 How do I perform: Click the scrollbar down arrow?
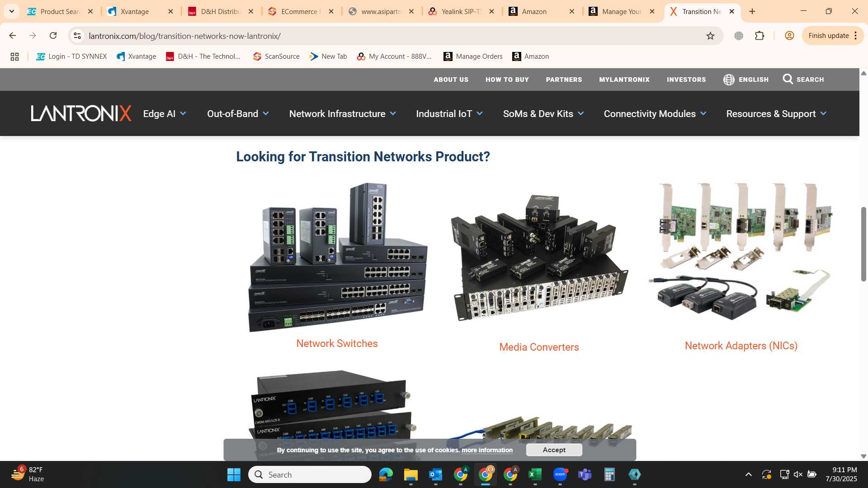coord(863,456)
